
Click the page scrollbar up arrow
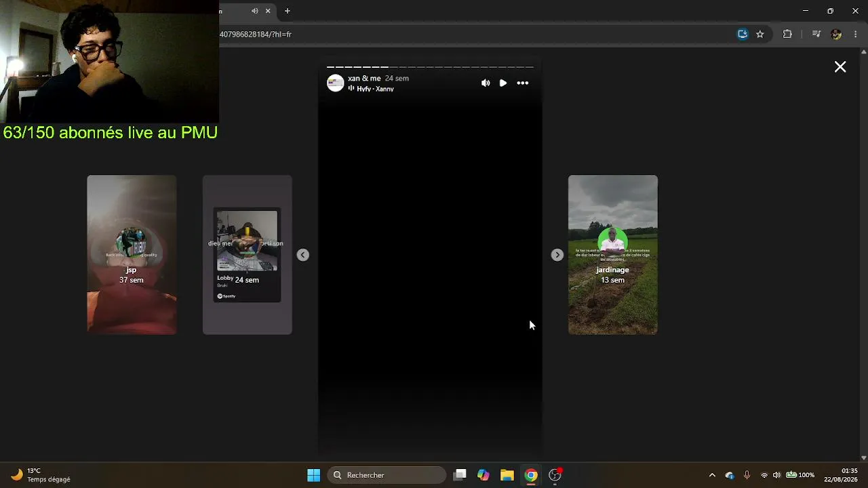click(863, 52)
